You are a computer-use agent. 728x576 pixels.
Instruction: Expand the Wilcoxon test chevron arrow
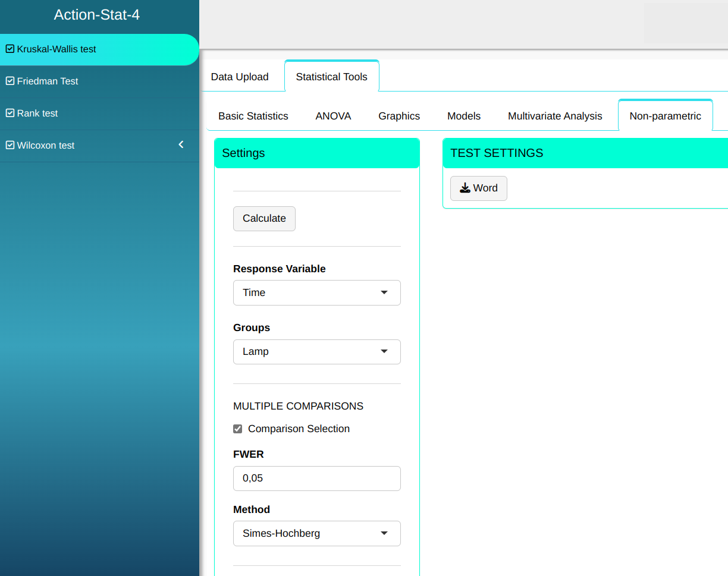181,145
